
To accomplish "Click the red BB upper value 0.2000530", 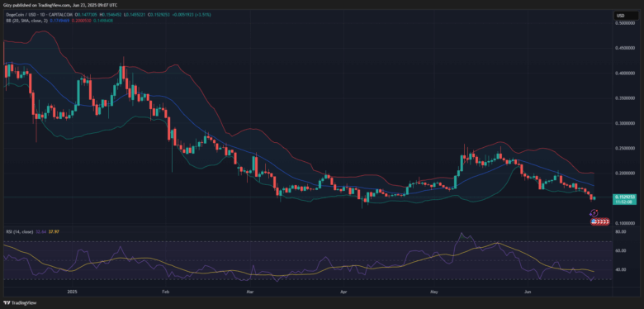I will pyautogui.click(x=81, y=21).
